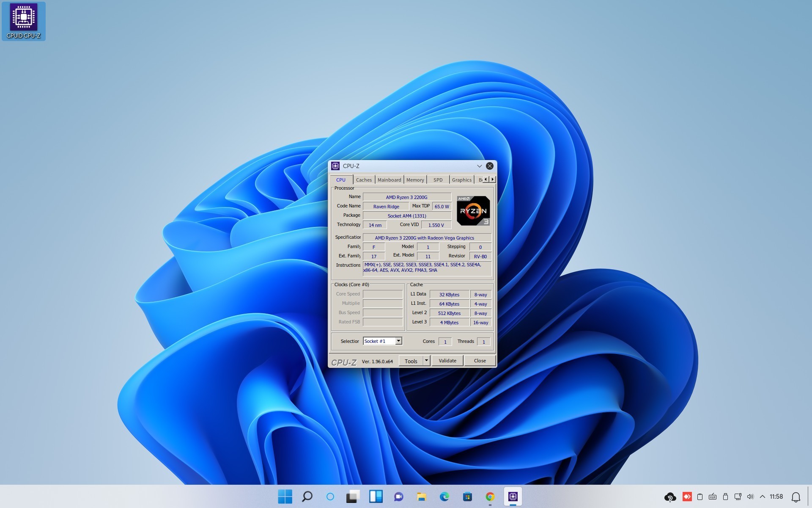Click the CPU-Z taskbar icon

pos(513,497)
